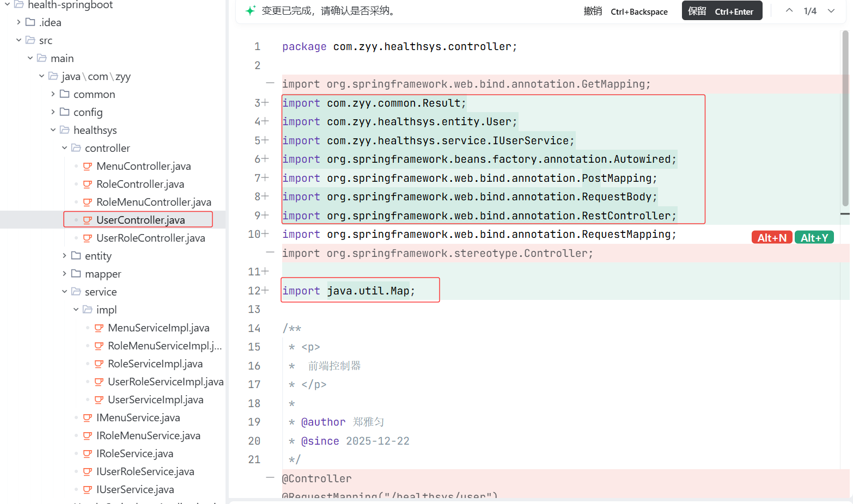Screen dimensions: 853x504
Task: Click the Java file icon of UserServiceImpl.java
Action: pos(99,399)
